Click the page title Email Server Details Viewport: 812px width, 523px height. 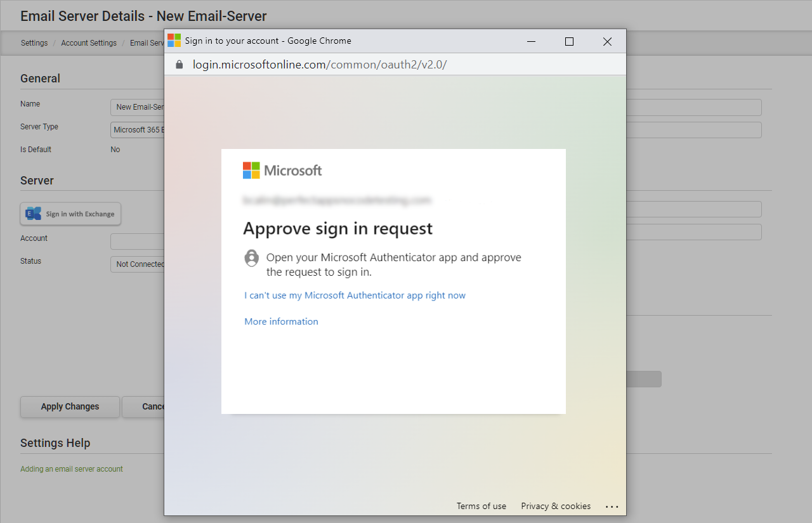[143, 16]
